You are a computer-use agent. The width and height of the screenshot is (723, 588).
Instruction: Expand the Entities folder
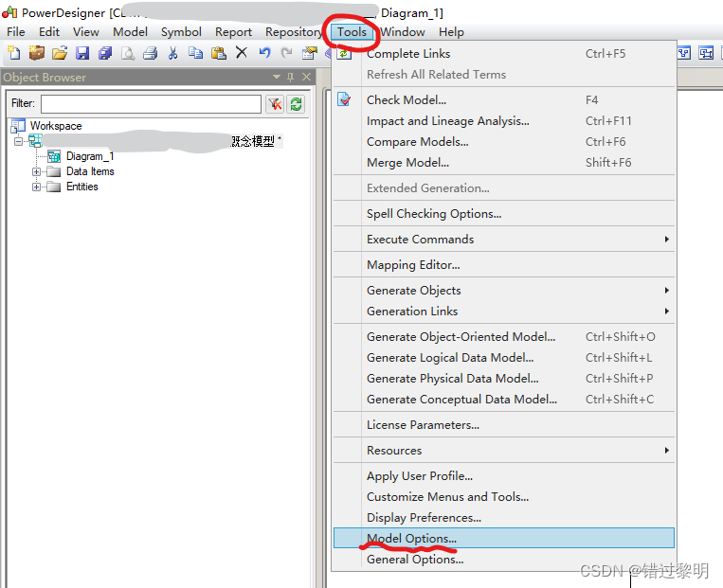[x=36, y=187]
